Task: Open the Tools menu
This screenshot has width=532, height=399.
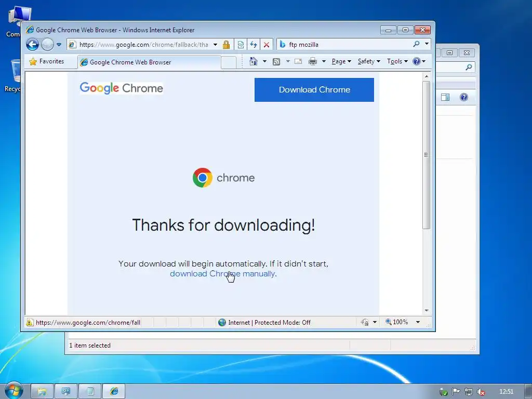Action: point(397,61)
